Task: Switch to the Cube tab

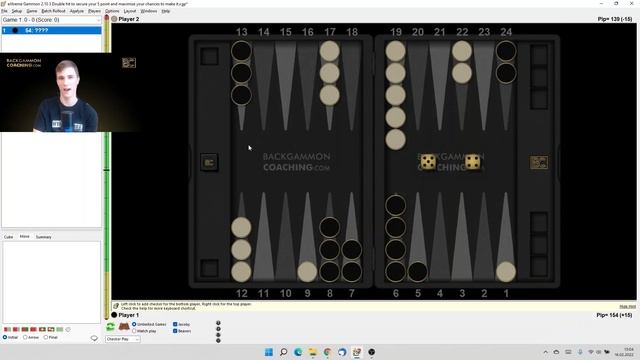Action: pyautogui.click(x=8, y=237)
